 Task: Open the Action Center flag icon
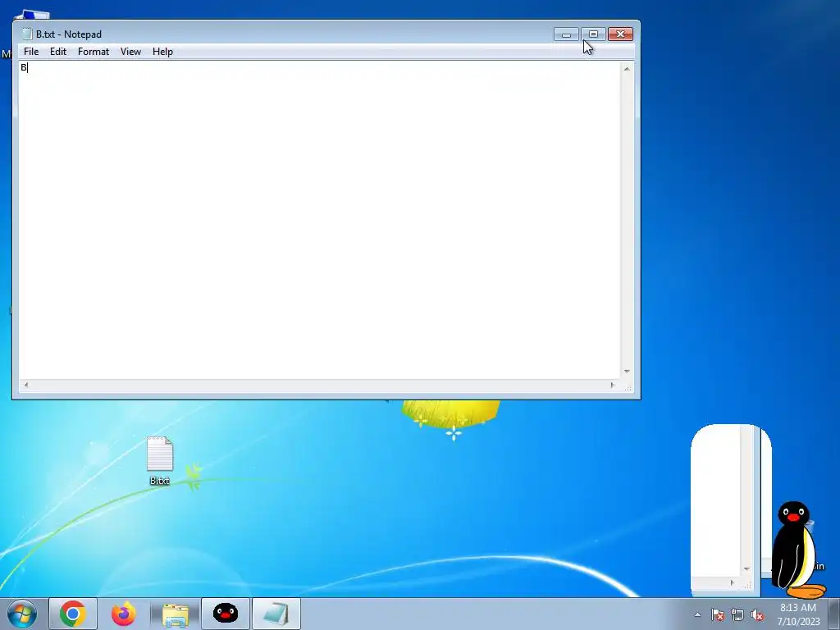pos(718,614)
